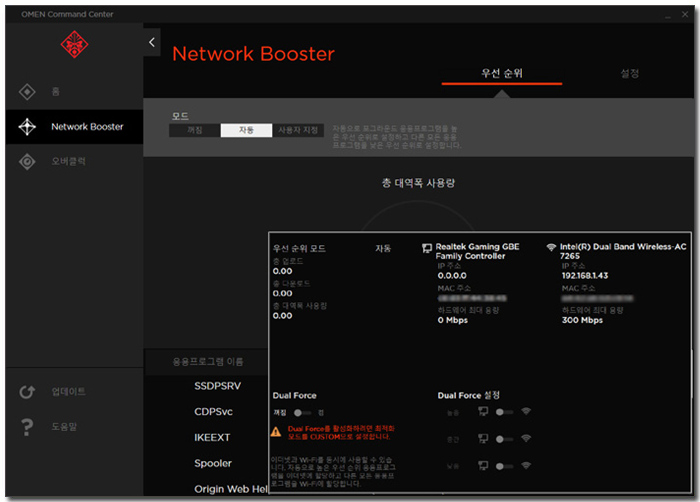
Task: Select the IKEEXT application row
Action: [x=212, y=438]
